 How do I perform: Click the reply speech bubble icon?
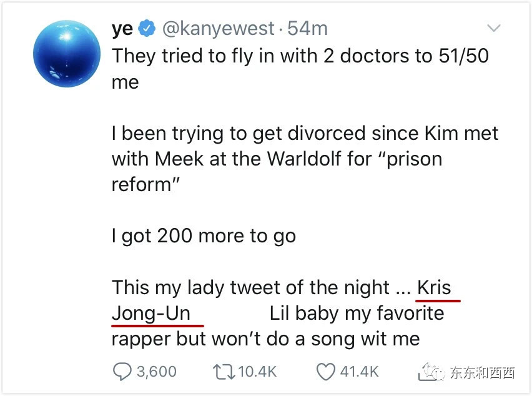point(122,372)
